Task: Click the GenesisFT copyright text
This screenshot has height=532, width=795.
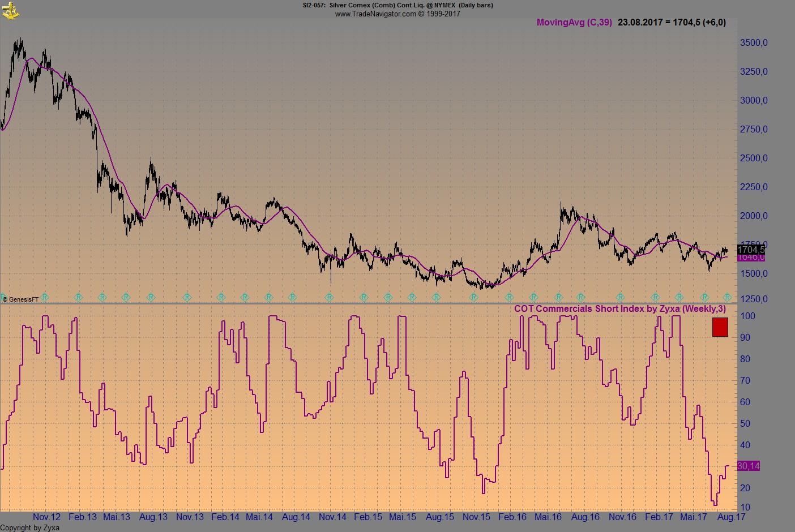Action: (20, 299)
